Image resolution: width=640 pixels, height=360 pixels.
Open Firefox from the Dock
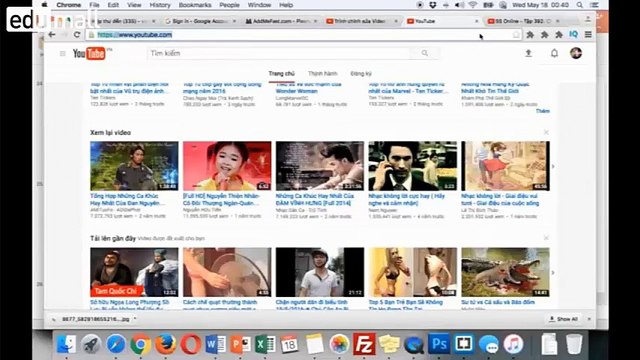[x=166, y=344]
